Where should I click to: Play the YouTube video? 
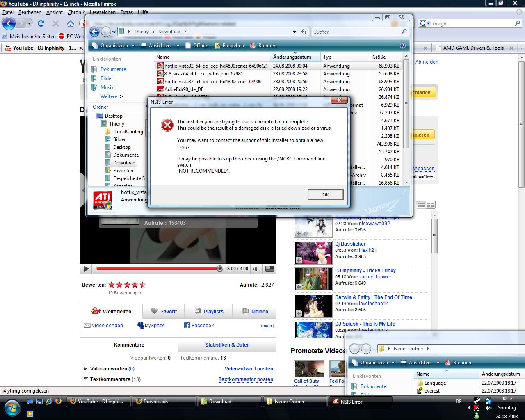(86, 269)
